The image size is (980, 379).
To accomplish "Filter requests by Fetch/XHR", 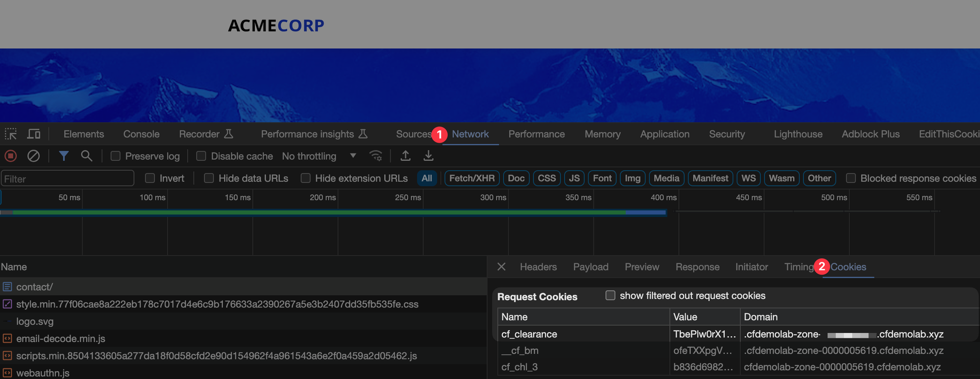I will [472, 178].
